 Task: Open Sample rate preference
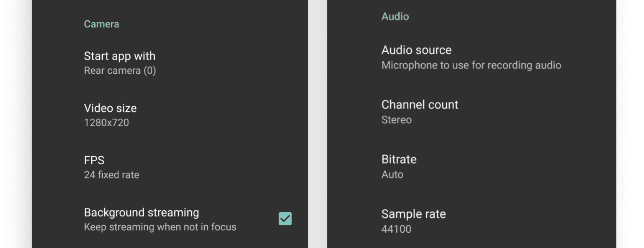(413, 214)
